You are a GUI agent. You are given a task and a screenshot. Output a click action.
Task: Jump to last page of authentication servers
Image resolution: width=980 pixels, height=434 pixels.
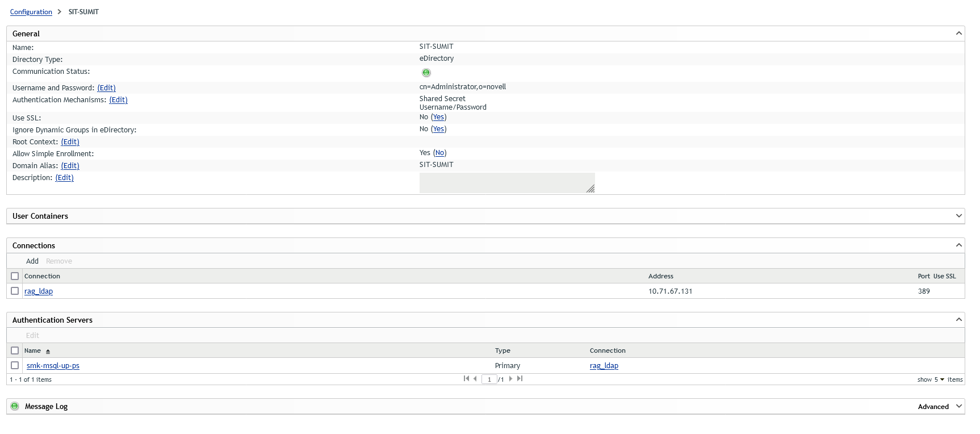tap(520, 379)
